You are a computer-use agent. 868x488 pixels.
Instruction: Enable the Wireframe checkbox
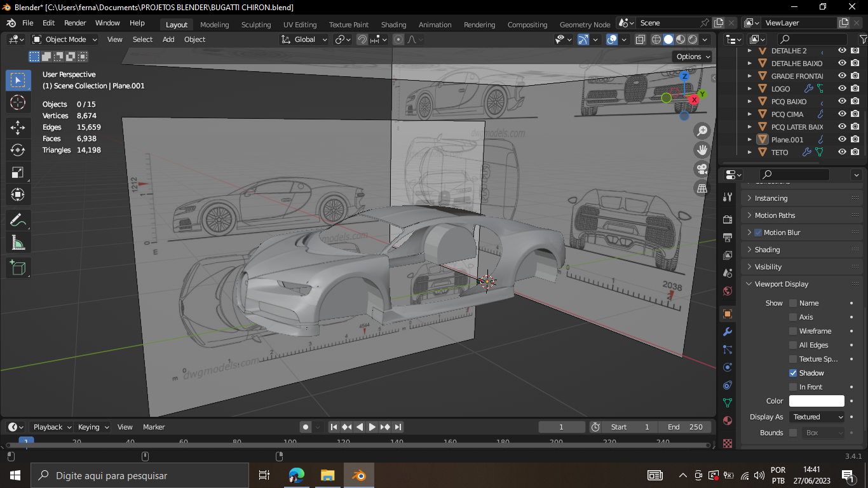793,331
